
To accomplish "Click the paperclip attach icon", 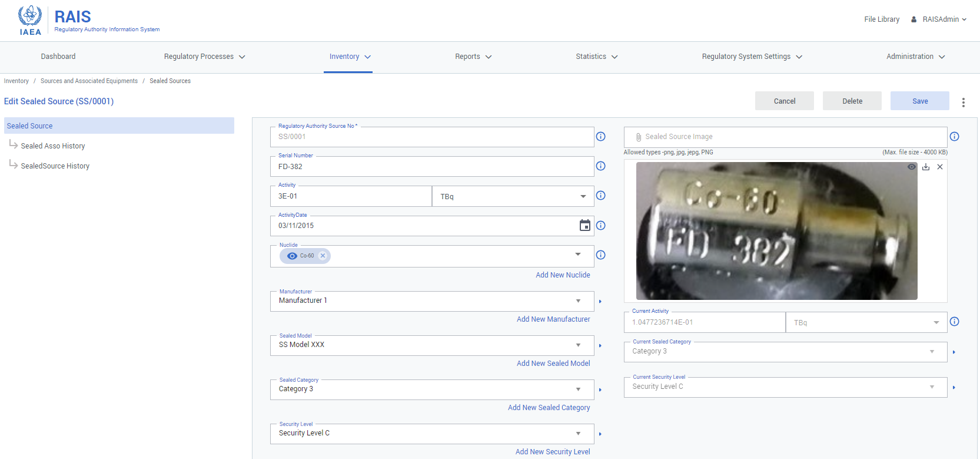I will 639,137.
